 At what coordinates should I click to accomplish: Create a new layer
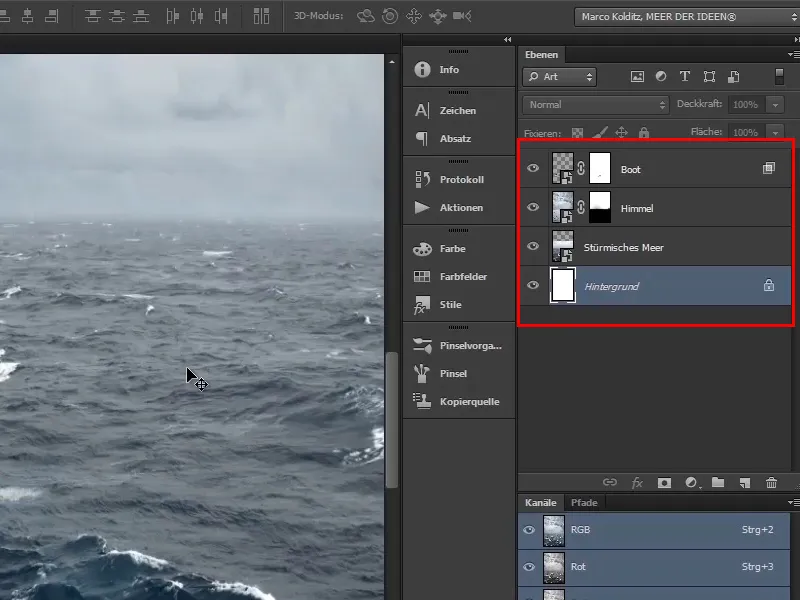[745, 483]
